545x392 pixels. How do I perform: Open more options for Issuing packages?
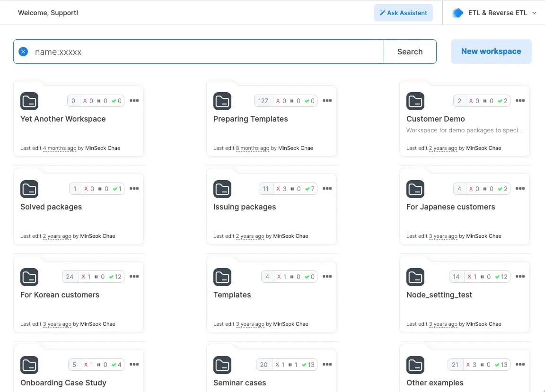pos(327,188)
